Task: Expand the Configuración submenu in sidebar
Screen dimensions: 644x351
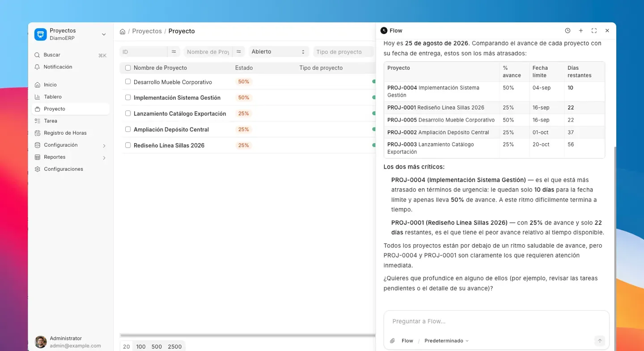Action: pyautogui.click(x=104, y=146)
